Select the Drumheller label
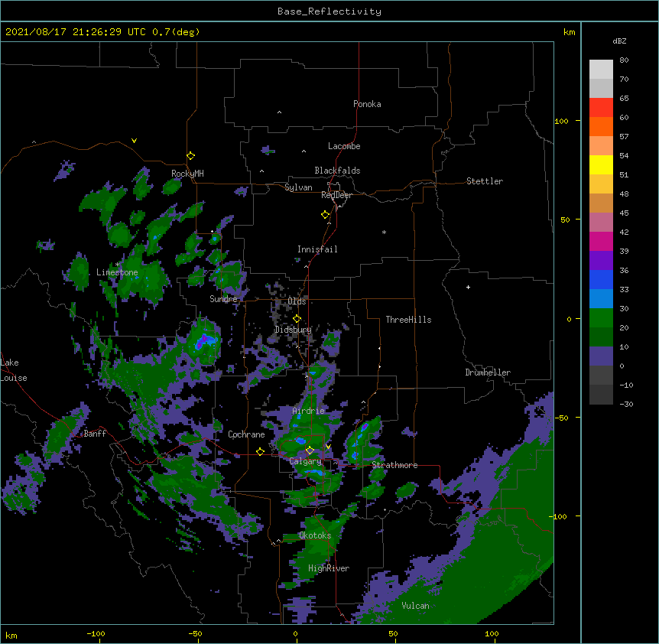The image size is (659, 644). 488,372
